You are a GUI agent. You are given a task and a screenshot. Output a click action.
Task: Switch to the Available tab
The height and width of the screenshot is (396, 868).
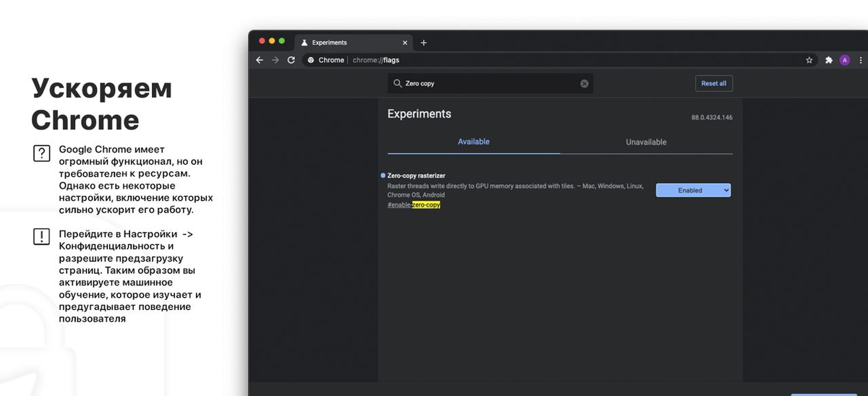[474, 142]
